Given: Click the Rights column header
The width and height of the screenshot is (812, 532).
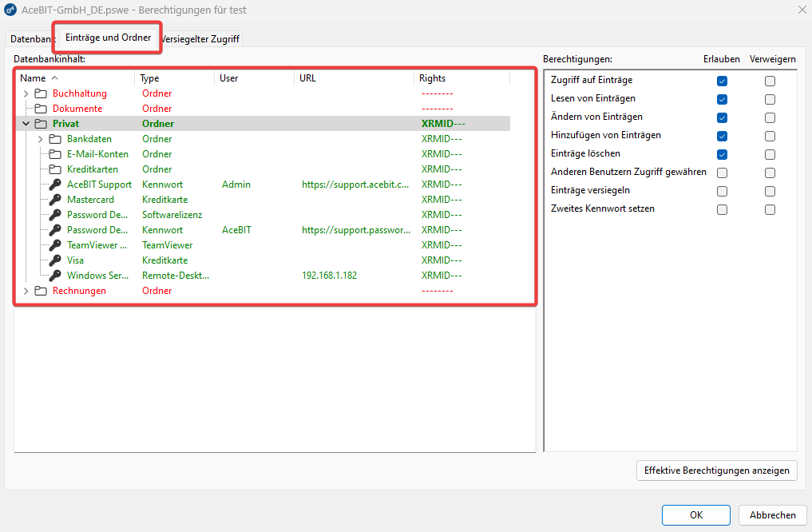Looking at the screenshot, I should pyautogui.click(x=462, y=78).
